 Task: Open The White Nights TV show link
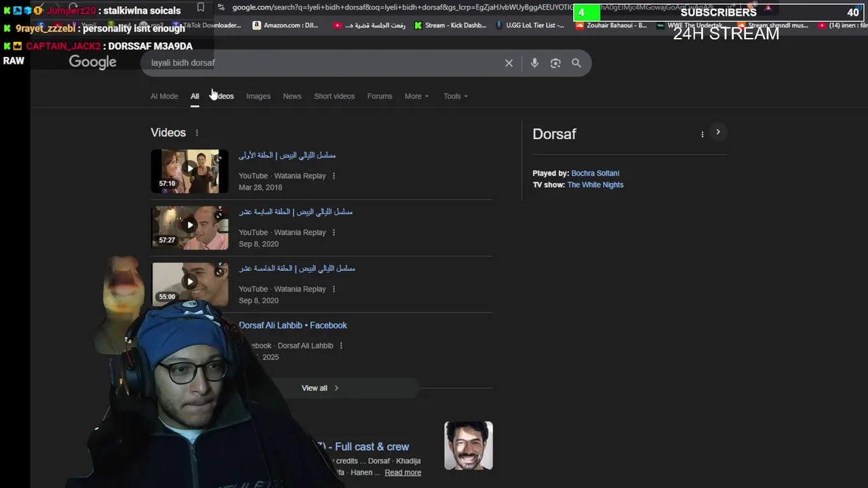pos(595,185)
